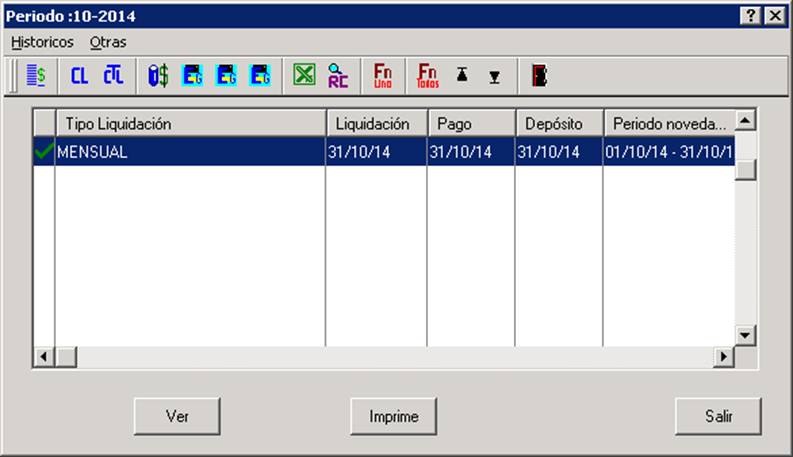Click the Salir button
793x457 pixels.
(718, 416)
